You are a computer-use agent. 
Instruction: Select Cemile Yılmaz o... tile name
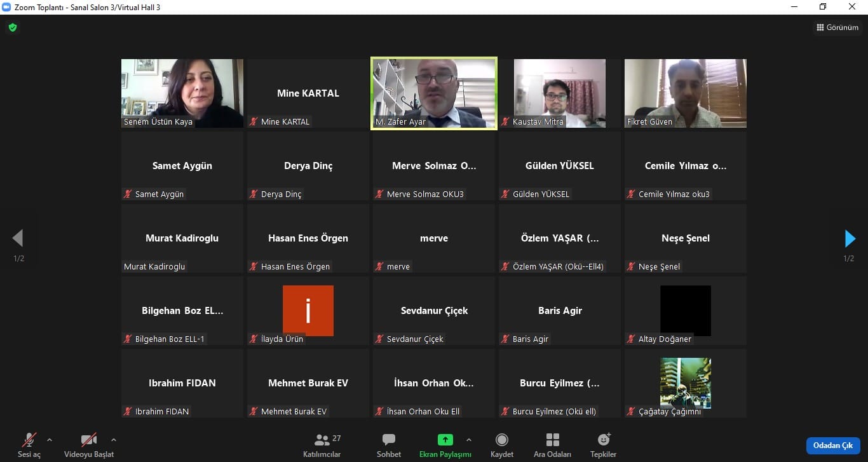[686, 166]
